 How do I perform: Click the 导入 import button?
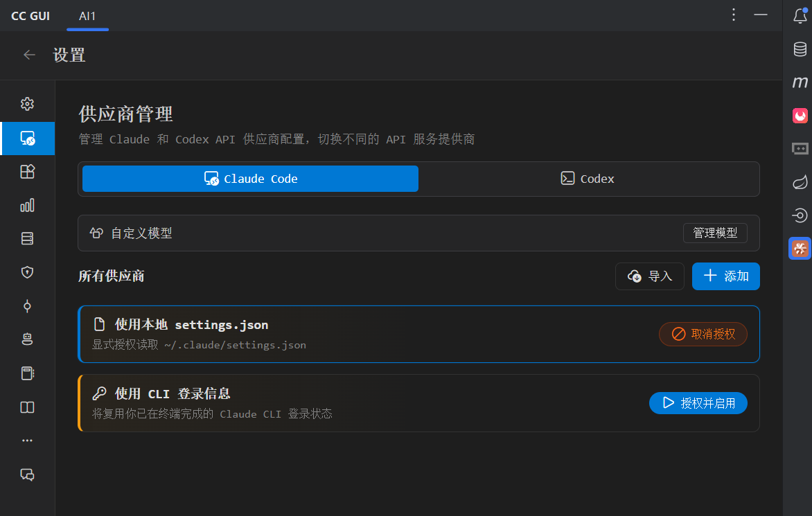(650, 276)
